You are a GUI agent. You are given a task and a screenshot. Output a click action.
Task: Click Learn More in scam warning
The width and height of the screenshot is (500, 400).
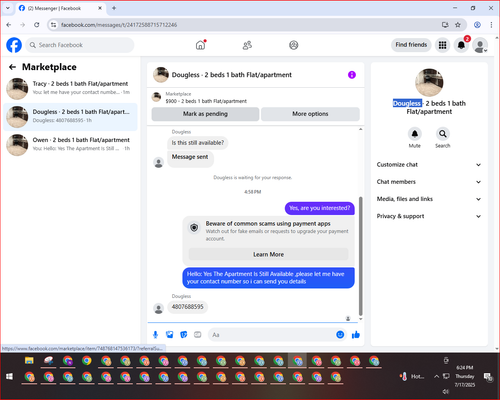pyautogui.click(x=268, y=254)
